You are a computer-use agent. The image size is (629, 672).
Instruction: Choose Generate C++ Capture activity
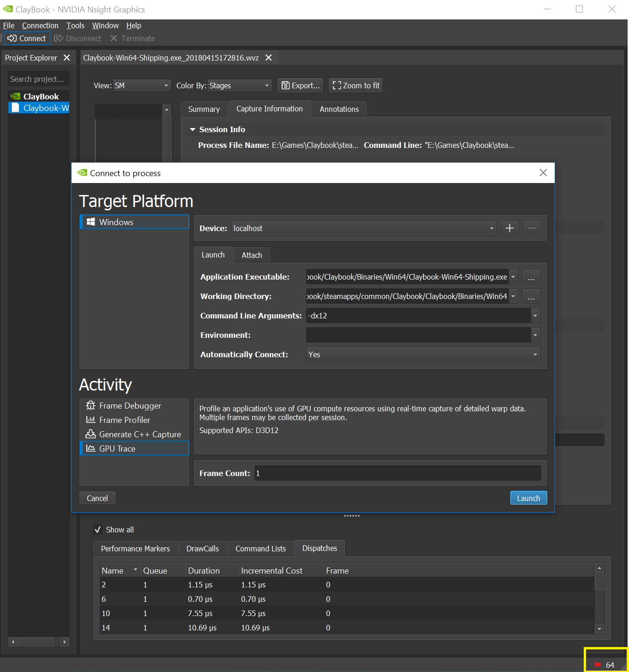(139, 434)
